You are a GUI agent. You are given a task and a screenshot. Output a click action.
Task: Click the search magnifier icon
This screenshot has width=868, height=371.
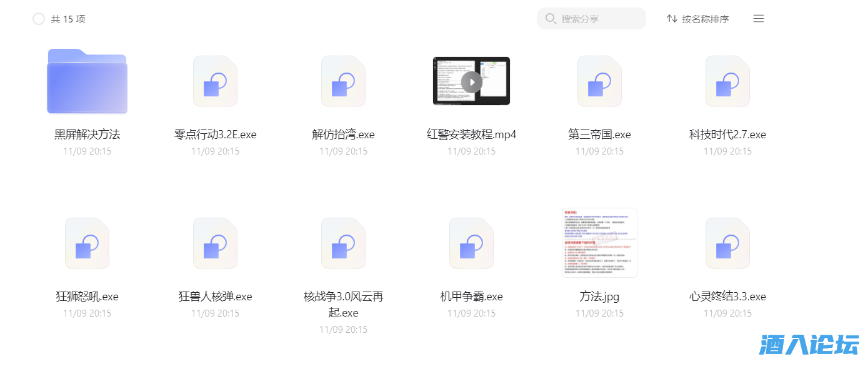pyautogui.click(x=551, y=19)
